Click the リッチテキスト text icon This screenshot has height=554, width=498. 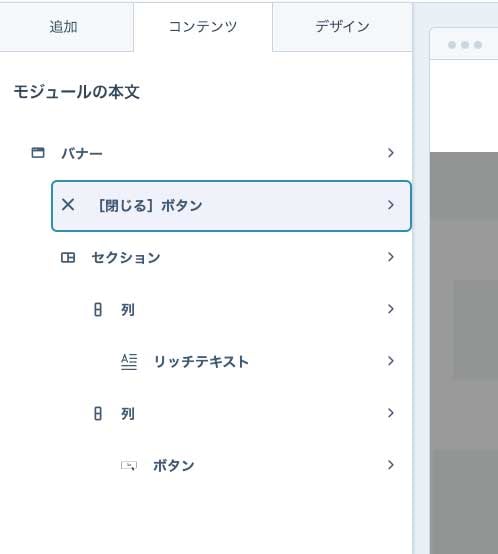point(129,361)
